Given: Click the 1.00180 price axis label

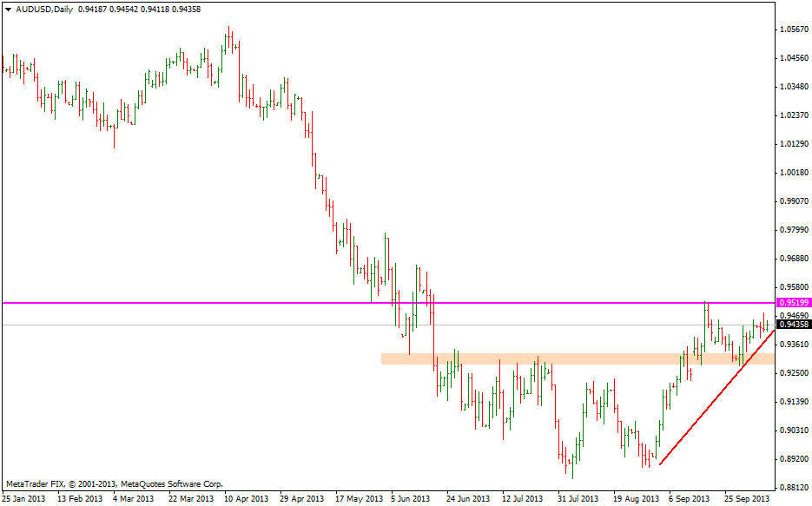Looking at the screenshot, I should (x=794, y=173).
